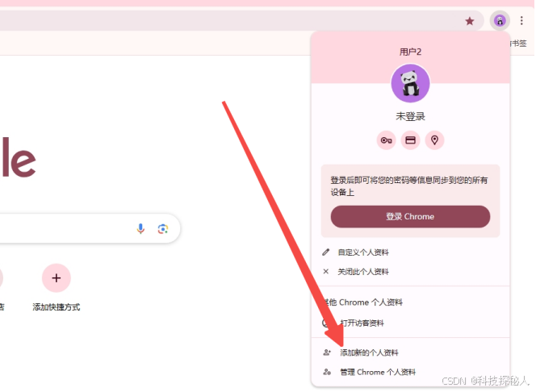Click the add-person icon beside 添加新的个人资料
Screen dimensions: 536x392
coord(327,352)
